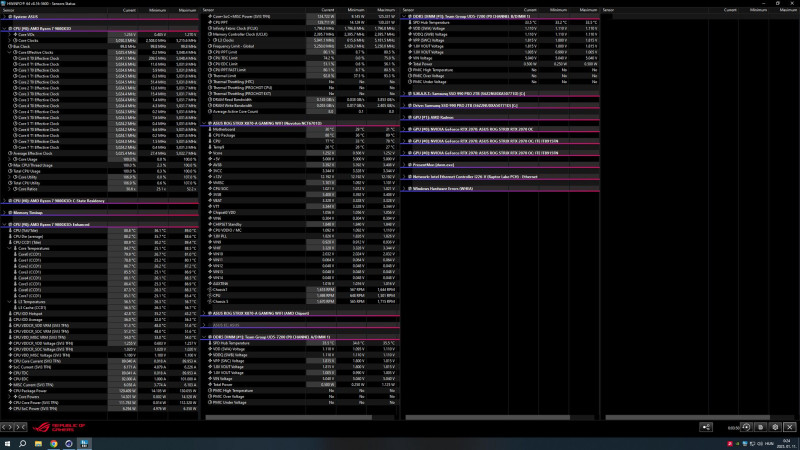Click the expand layout arrows button
The image size is (800, 450).
7,427
